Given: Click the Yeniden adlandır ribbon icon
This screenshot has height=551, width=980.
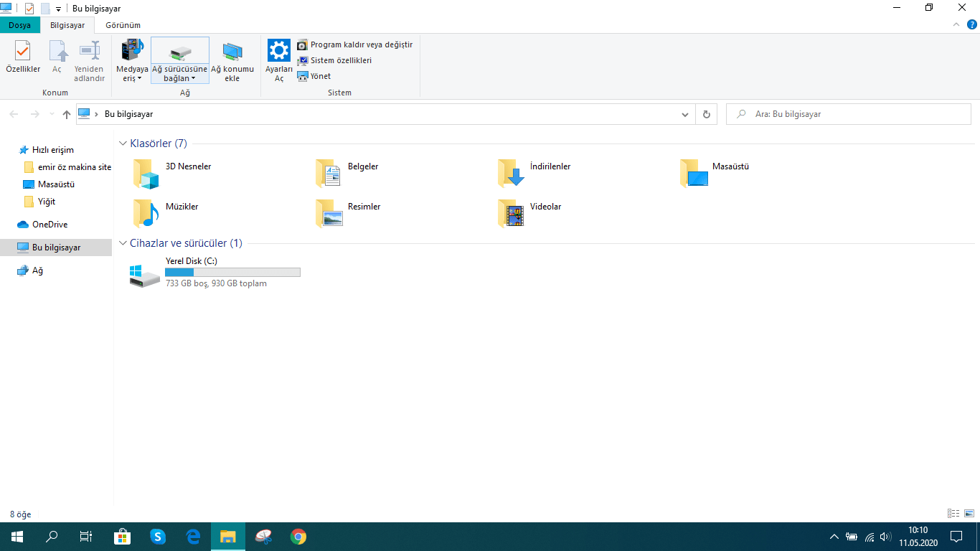Looking at the screenshot, I should [90, 51].
